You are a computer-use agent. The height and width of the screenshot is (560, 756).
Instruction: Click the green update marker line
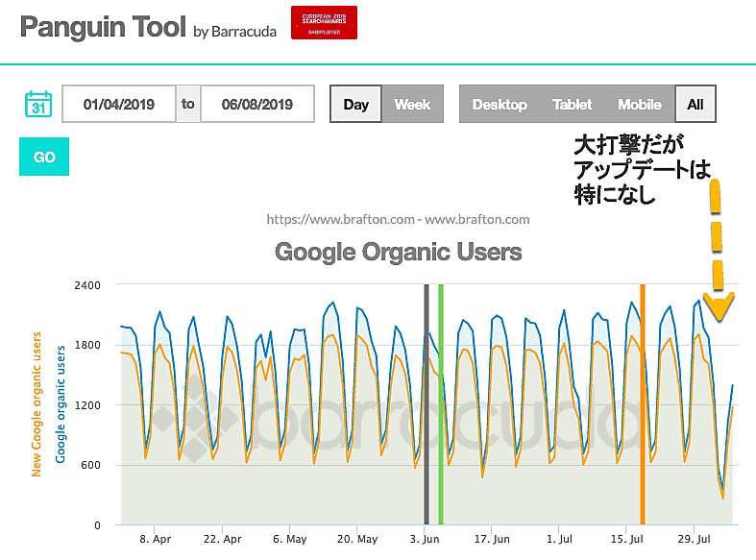point(441,403)
